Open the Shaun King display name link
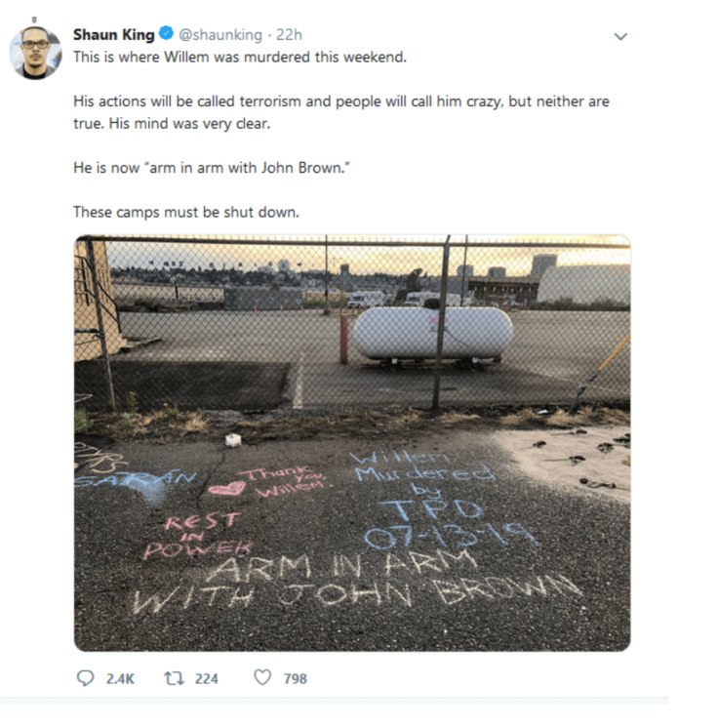The width and height of the screenshot is (718, 728). tap(114, 35)
